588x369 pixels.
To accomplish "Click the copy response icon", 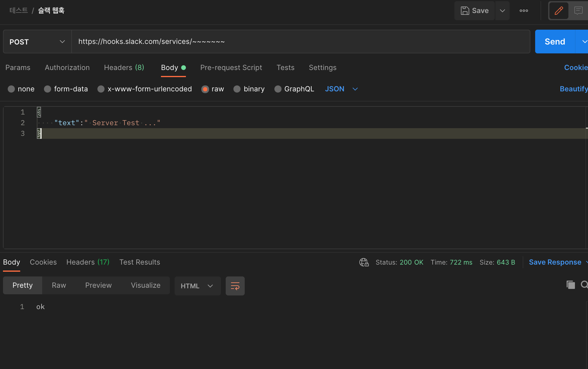I will point(570,285).
